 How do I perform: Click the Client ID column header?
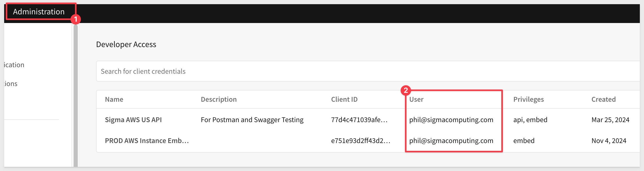coord(344,99)
